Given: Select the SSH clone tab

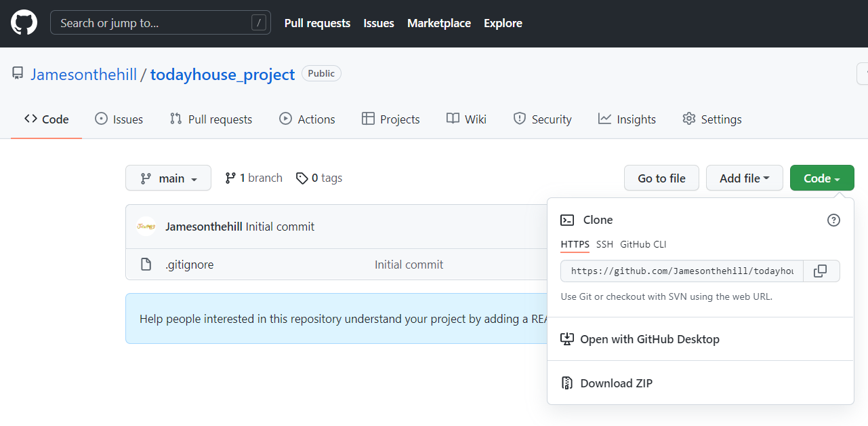Looking at the screenshot, I should (604, 244).
